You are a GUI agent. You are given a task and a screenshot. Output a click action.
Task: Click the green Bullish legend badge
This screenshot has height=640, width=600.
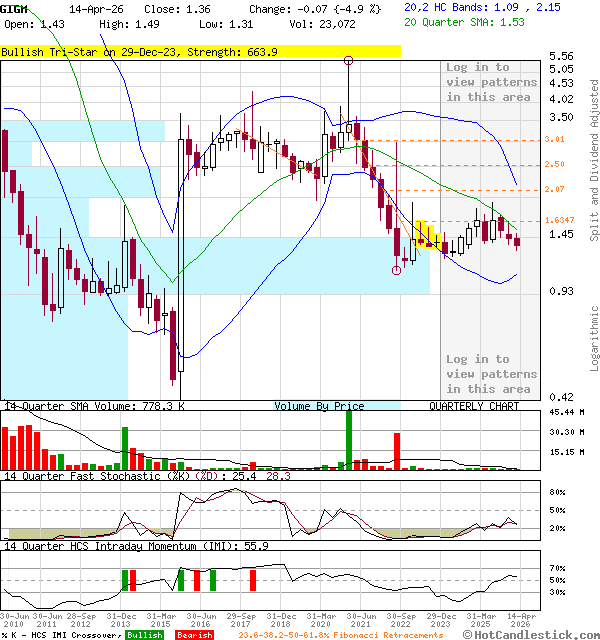click(144, 635)
